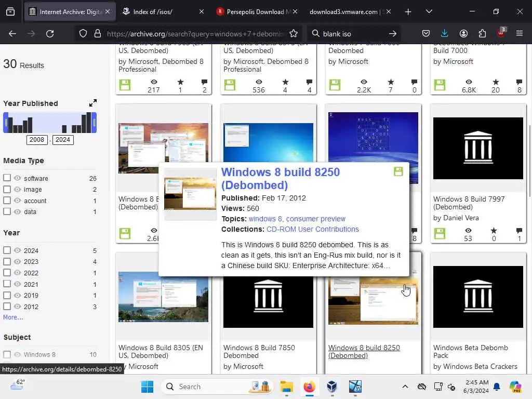Open the Extensions puzzle icon
This screenshot has width=532, height=399.
click(x=482, y=34)
